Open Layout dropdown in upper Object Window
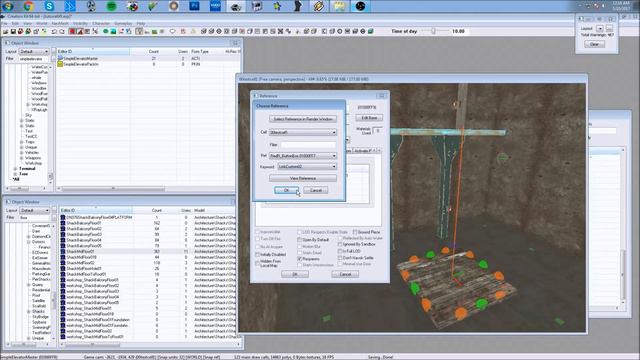 pyautogui.click(x=34, y=52)
